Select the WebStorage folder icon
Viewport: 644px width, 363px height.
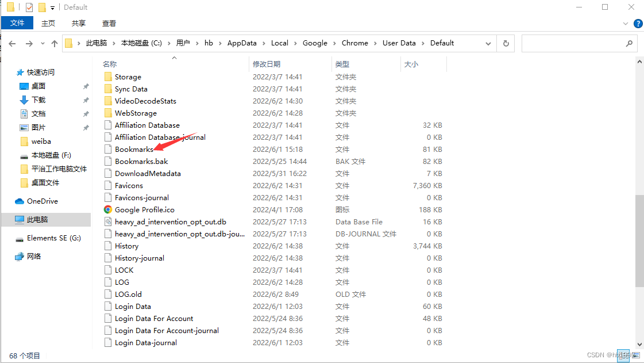click(108, 113)
